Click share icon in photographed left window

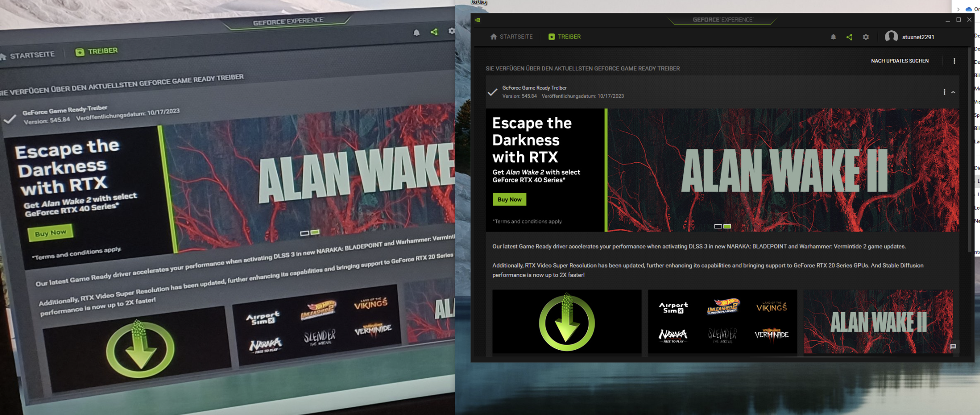[434, 32]
